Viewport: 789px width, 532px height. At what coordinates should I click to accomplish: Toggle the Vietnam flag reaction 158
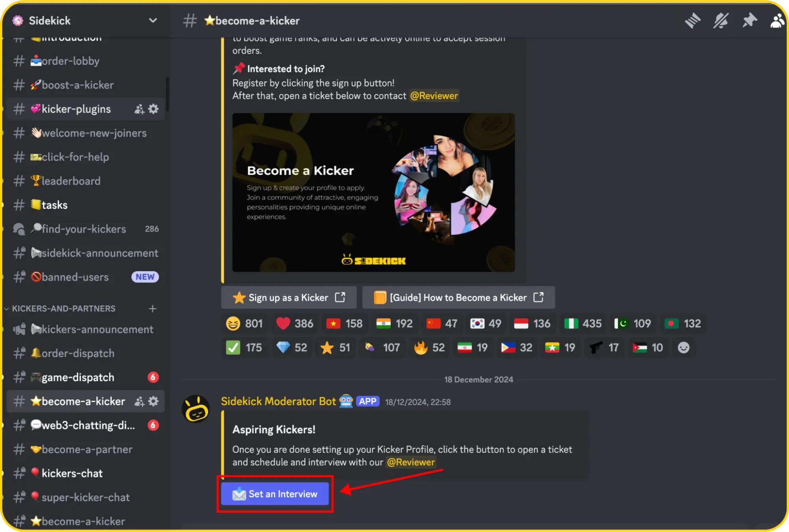tap(345, 324)
